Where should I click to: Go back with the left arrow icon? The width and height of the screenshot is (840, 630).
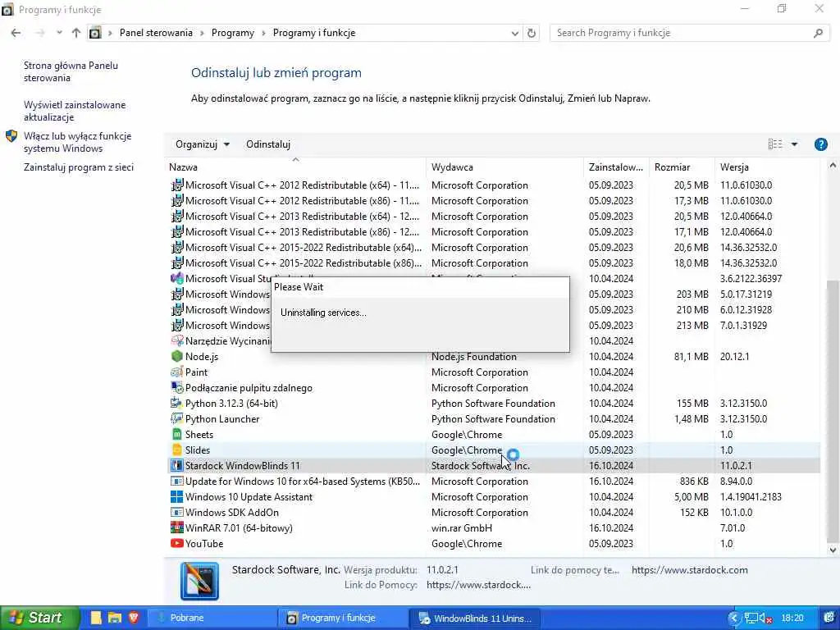tap(16, 33)
